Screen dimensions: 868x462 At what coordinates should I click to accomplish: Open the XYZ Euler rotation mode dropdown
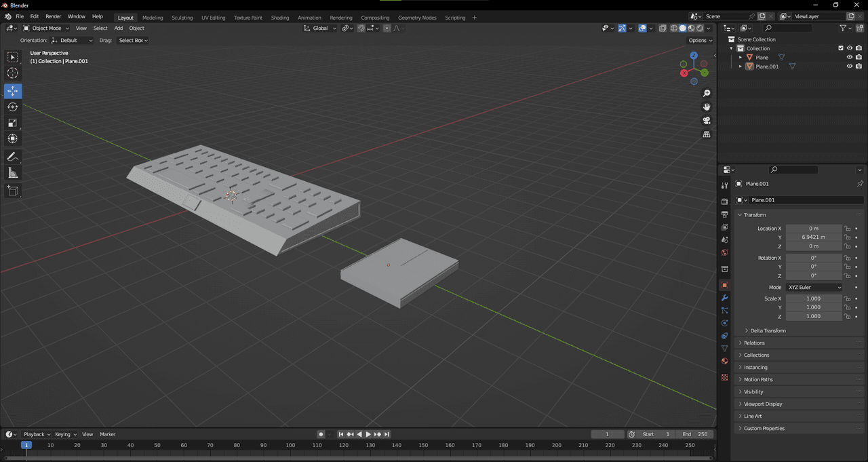click(814, 288)
